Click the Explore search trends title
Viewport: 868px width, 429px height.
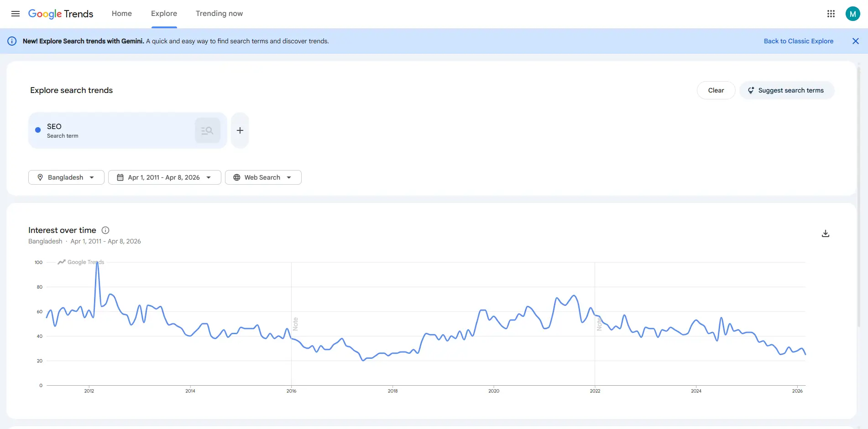(71, 90)
